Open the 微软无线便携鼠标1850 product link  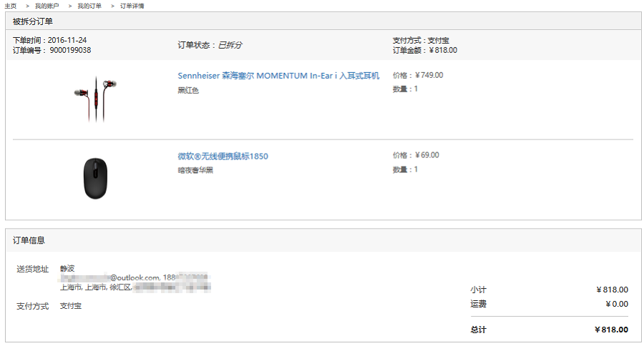pyautogui.click(x=223, y=157)
